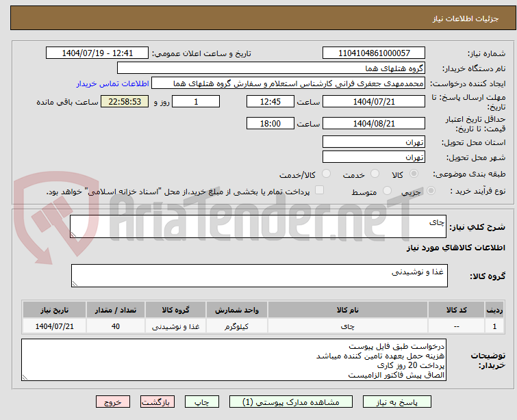
Task: Click the گروه کالا text area
Action: tap(259, 276)
